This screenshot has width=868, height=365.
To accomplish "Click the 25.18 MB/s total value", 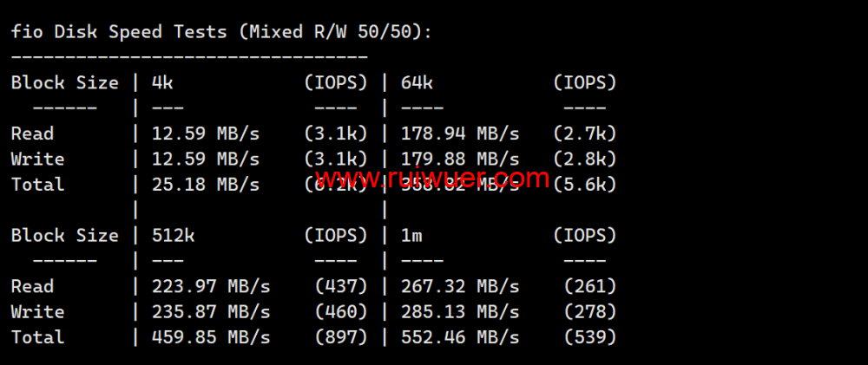I will coord(205,185).
